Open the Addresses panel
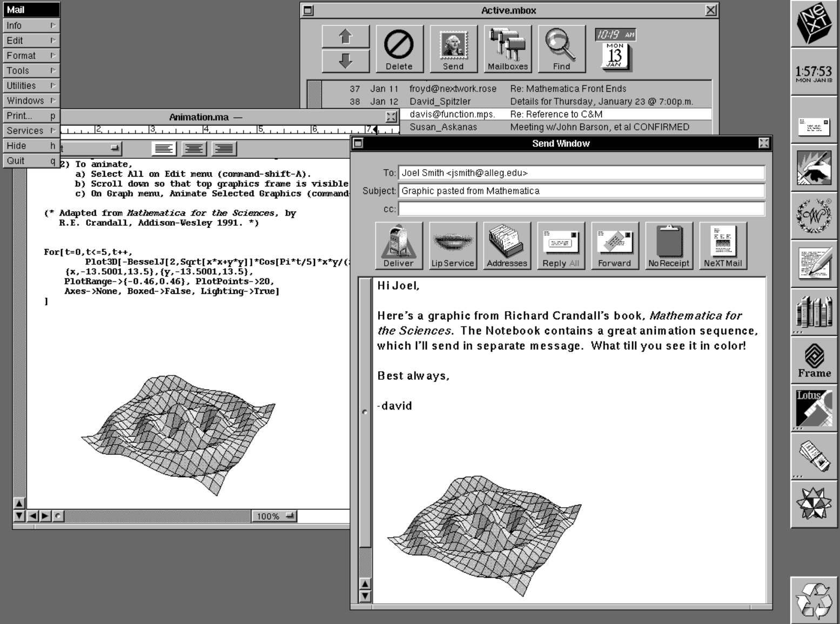 (507, 246)
